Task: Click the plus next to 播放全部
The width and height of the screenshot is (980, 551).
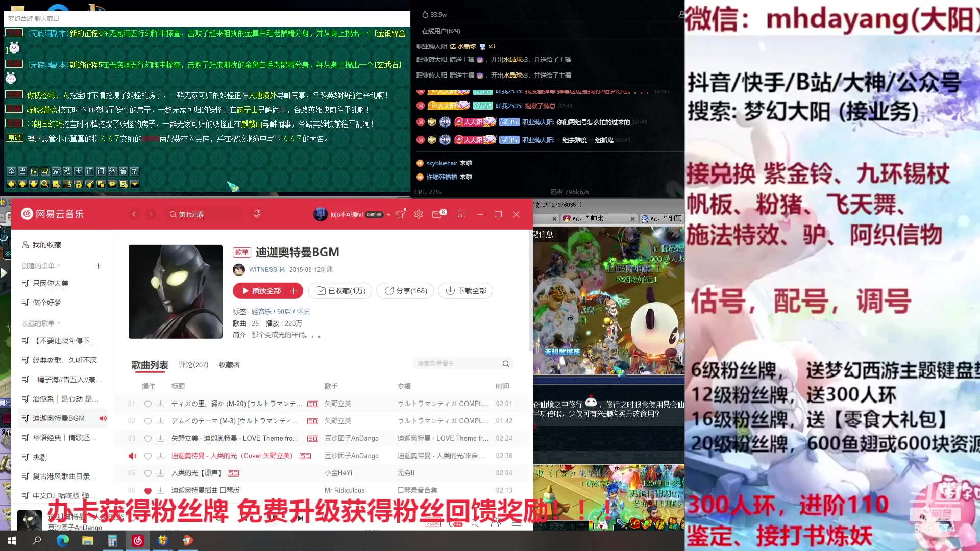Action: coord(294,291)
